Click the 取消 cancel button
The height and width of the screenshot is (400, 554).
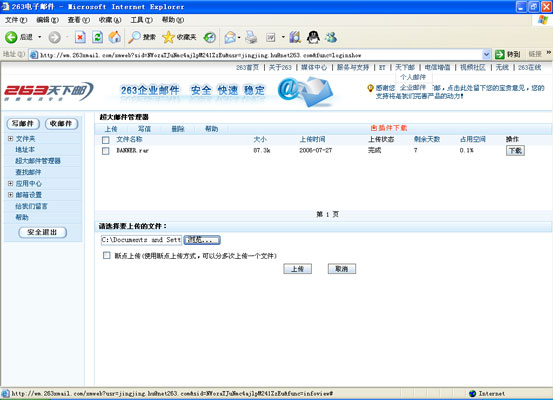pos(342,269)
